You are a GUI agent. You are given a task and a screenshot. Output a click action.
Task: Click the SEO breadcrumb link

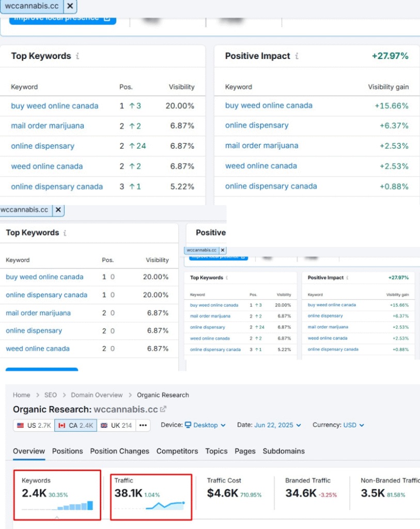(50, 395)
